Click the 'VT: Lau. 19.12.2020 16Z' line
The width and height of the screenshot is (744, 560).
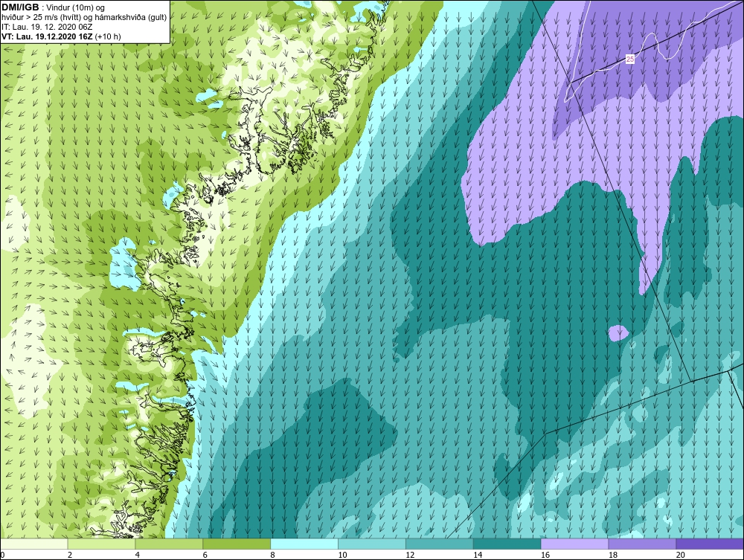pos(48,36)
